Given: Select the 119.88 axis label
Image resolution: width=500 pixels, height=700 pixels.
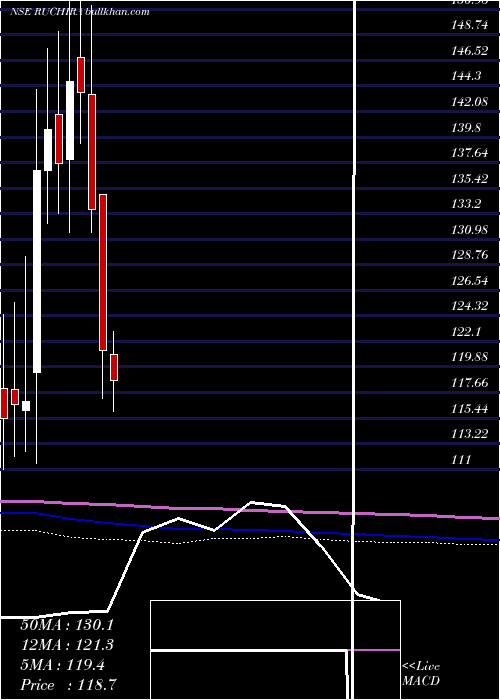Looking at the screenshot, I should click(469, 358).
